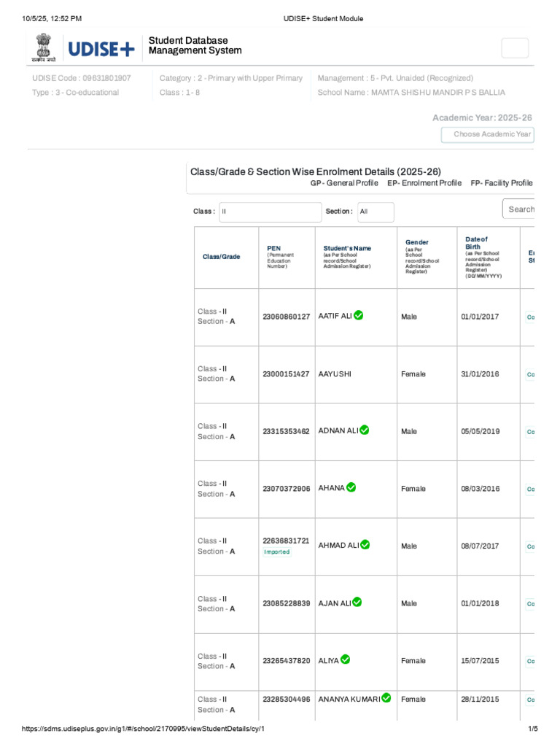Screen dimensions: 560x747
Task: Click the Imported badge under PEN 22636831721
Action: tap(276, 551)
